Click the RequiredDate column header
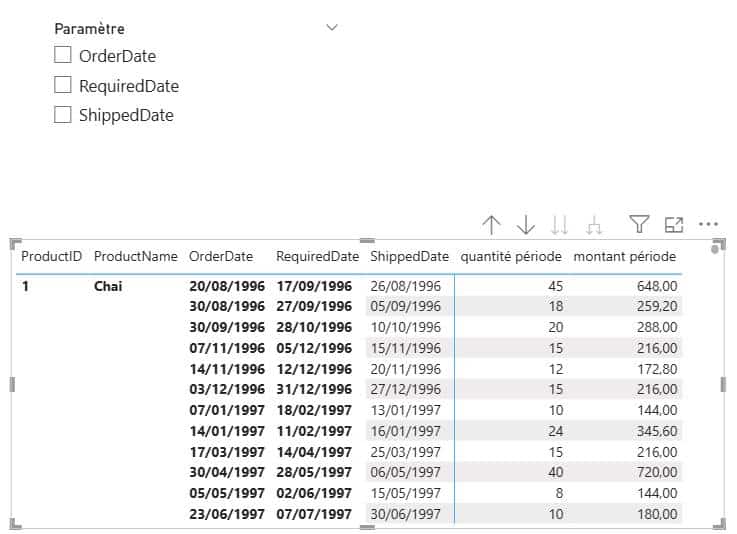The height and width of the screenshot is (534, 737). (317, 257)
